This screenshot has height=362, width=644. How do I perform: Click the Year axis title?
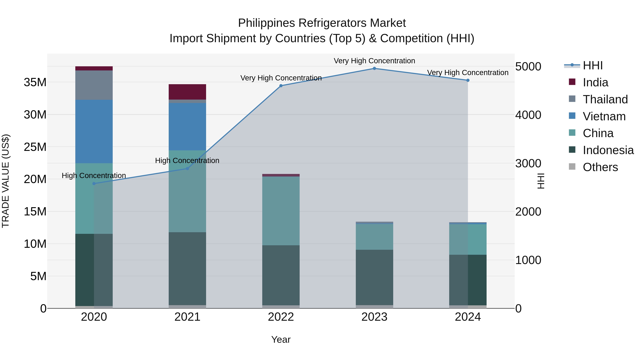281,339
